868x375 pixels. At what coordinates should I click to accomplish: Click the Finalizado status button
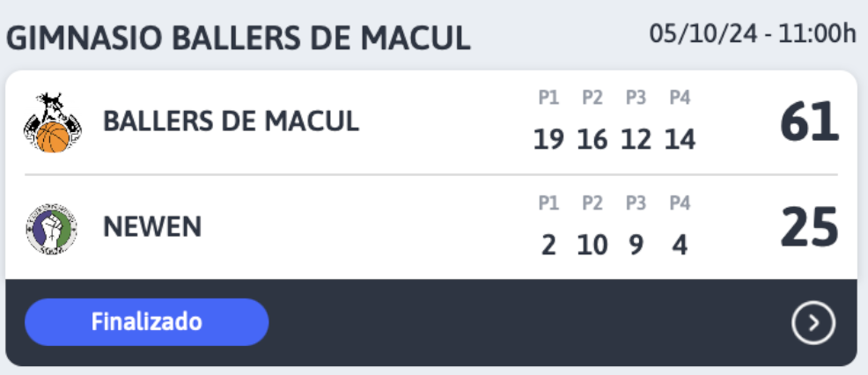[x=147, y=322]
